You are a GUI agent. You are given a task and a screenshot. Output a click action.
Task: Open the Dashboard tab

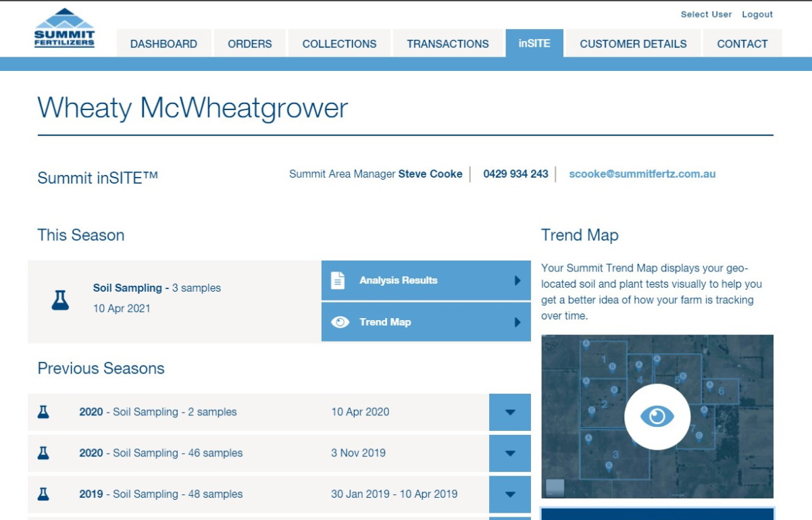163,44
